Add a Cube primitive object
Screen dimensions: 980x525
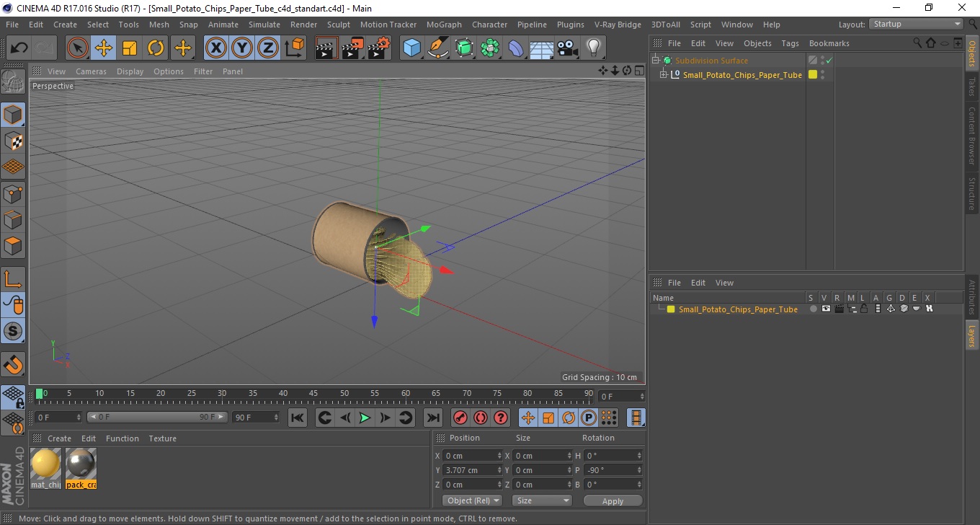[411, 48]
